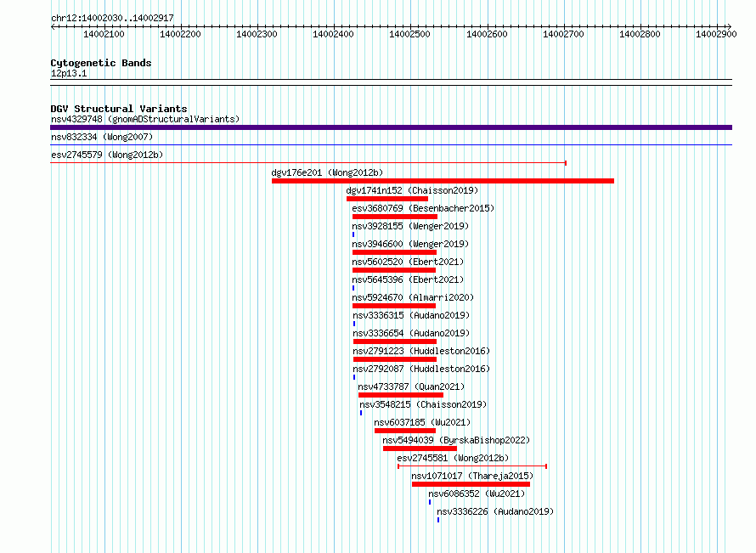The height and width of the screenshot is (553, 756).
Task: Click ruler position 14002100
Action: pyautogui.click(x=104, y=34)
